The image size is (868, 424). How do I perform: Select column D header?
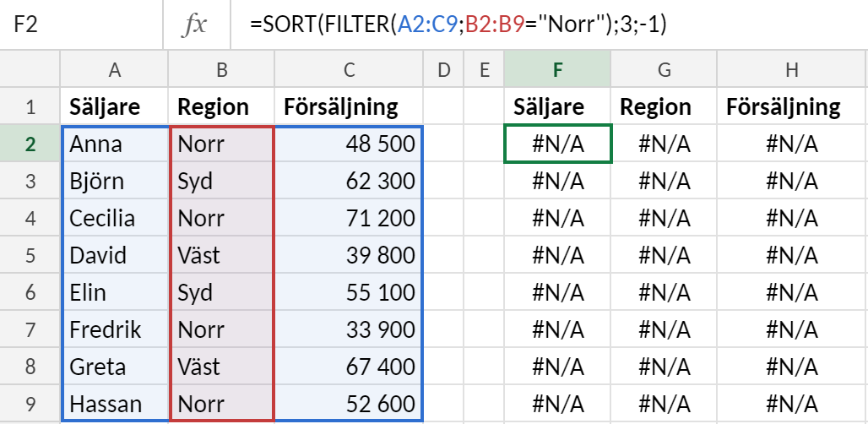coord(443,69)
